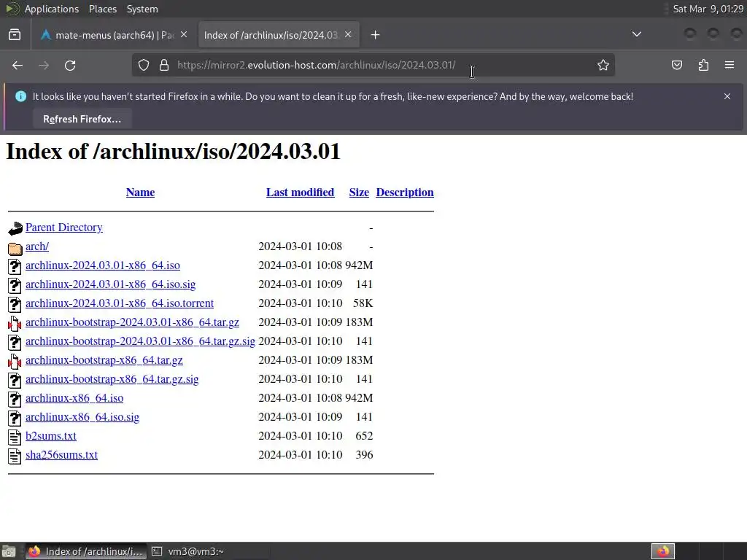Viewport: 747px width, 560px height.
Task: Switch to the mate-menus (aarch64) tab
Action: click(115, 35)
